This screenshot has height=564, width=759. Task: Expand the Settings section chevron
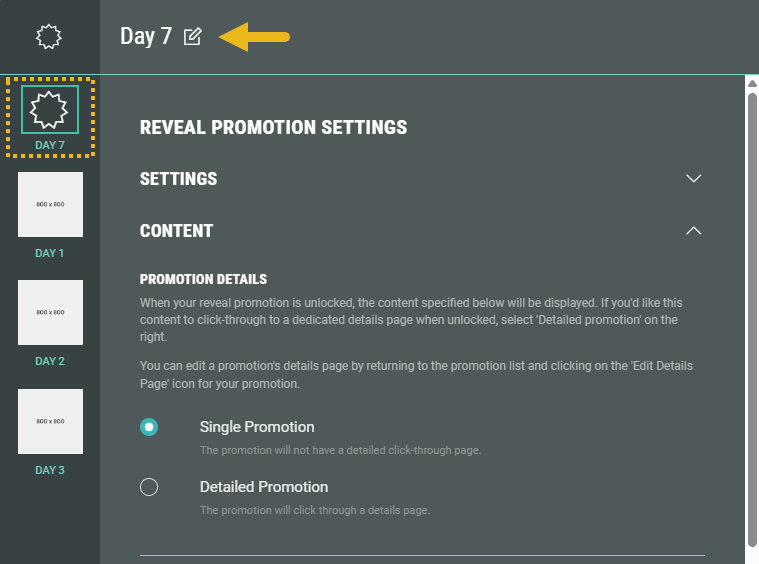click(694, 179)
